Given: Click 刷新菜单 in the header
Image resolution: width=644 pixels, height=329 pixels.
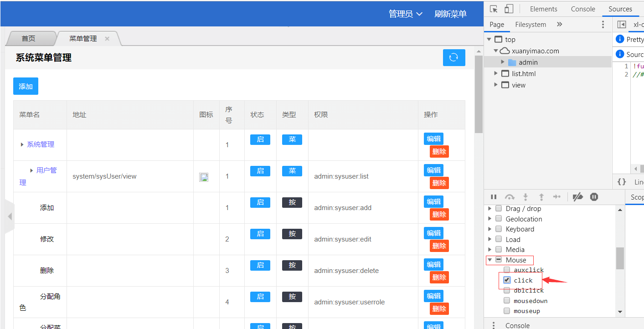Looking at the screenshot, I should pos(450,14).
